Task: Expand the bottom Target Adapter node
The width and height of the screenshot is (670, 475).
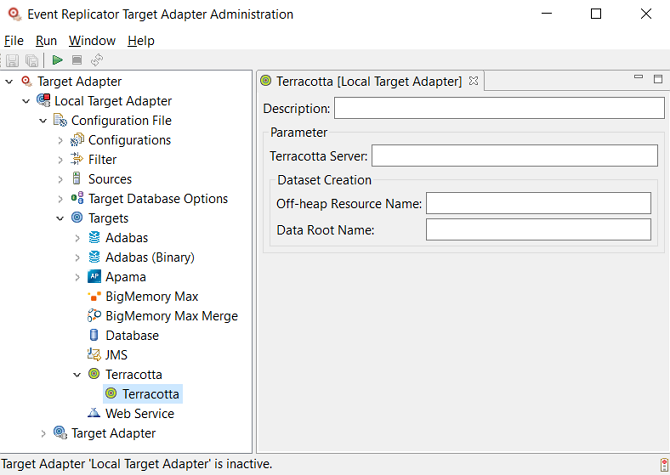Action: (43, 434)
